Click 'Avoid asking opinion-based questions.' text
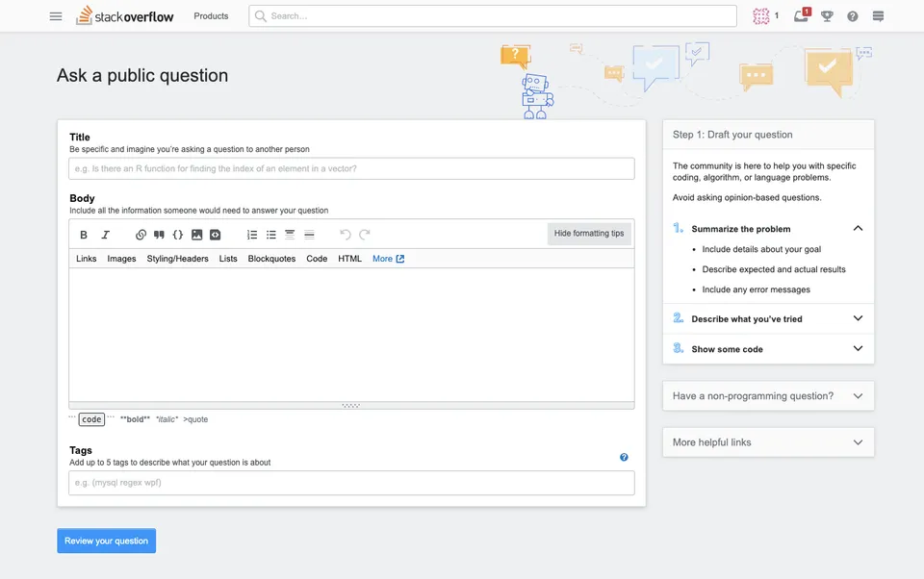Image resolution: width=924 pixels, height=579 pixels. [x=747, y=197]
